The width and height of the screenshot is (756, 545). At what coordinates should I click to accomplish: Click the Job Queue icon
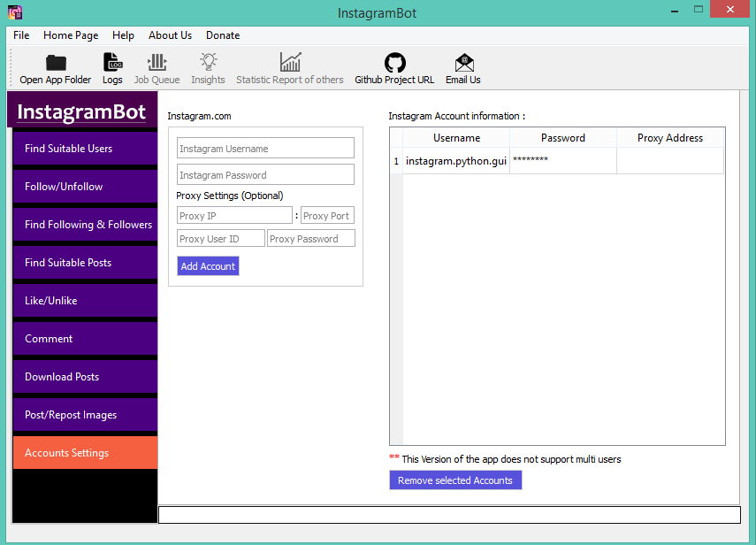coord(157,63)
